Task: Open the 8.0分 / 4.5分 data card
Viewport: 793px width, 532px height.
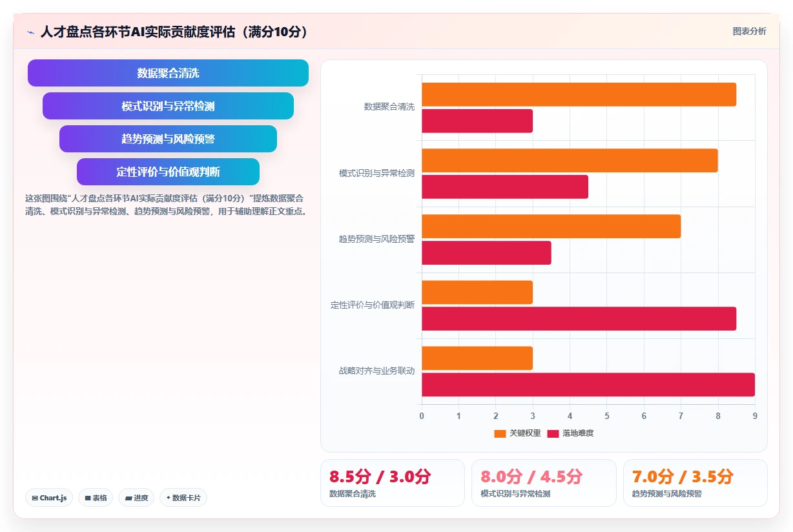Action: (544, 483)
